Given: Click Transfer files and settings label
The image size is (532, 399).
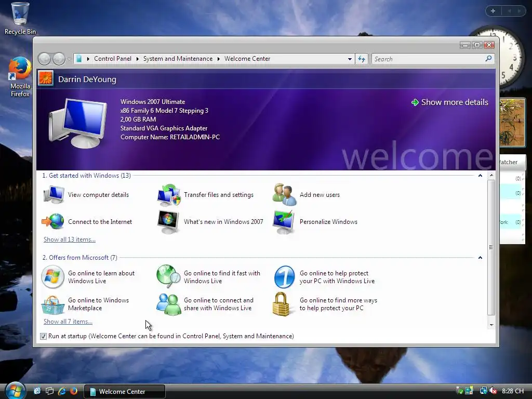Looking at the screenshot, I should coord(219,195).
